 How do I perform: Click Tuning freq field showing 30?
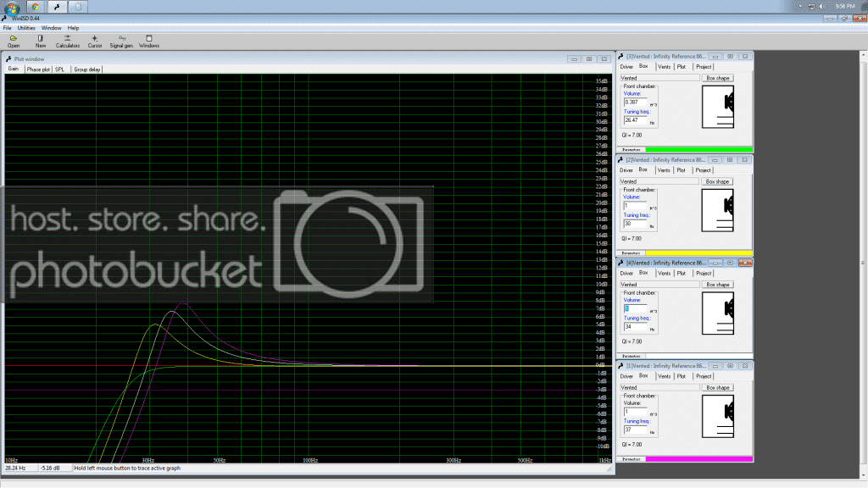click(x=634, y=224)
